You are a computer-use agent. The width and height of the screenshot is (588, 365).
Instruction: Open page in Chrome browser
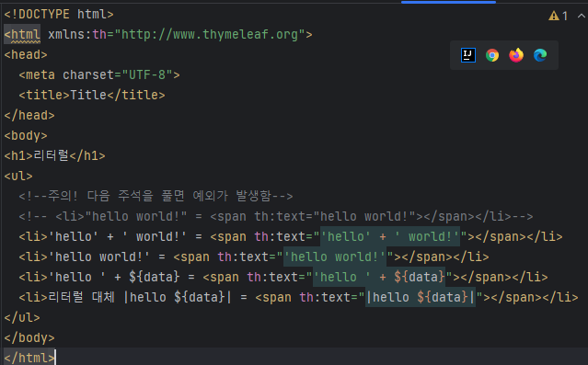[x=492, y=55]
